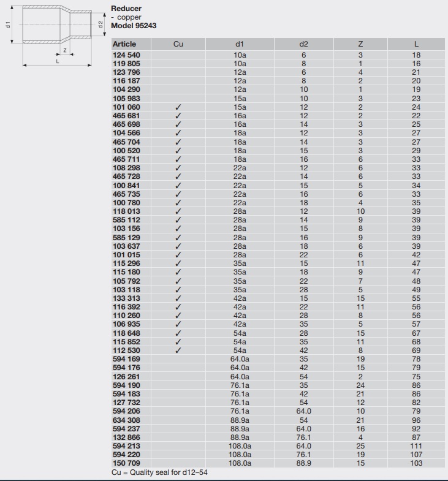Select article number 594 206
The image size is (448, 481).
coord(126,411)
